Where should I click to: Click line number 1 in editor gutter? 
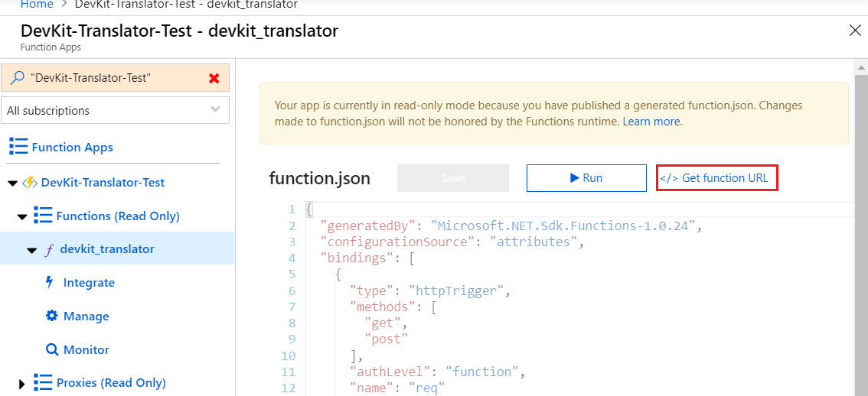pos(292,209)
